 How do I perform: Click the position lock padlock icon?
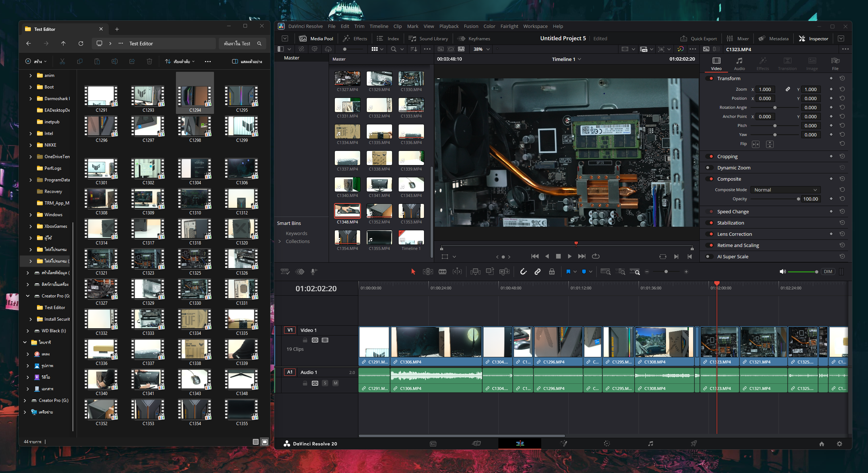click(552, 272)
